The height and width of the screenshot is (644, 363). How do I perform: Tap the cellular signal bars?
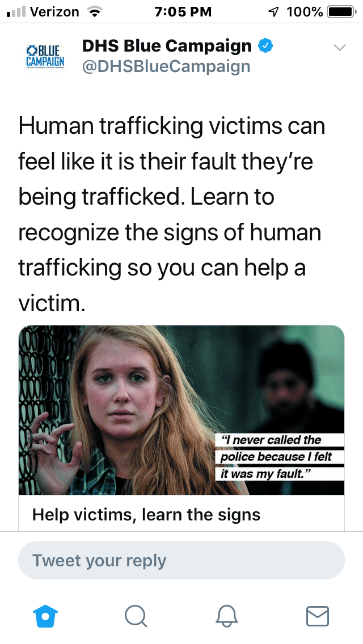coord(16,12)
